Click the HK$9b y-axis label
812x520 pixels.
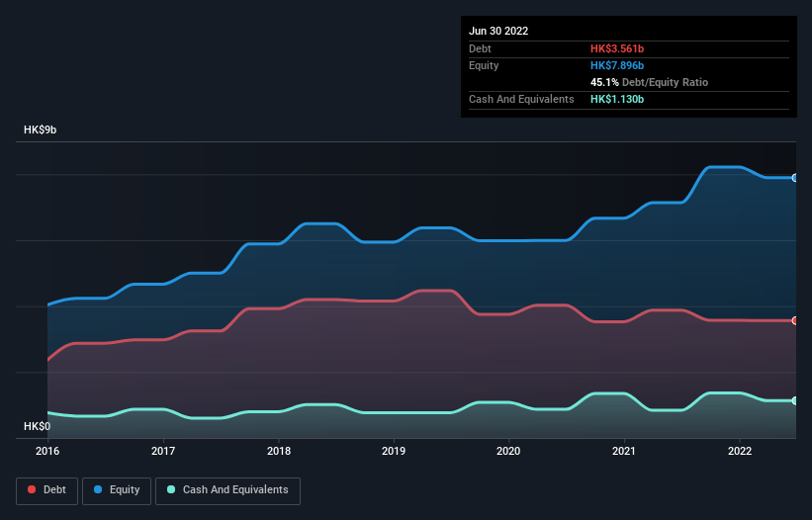tap(40, 130)
